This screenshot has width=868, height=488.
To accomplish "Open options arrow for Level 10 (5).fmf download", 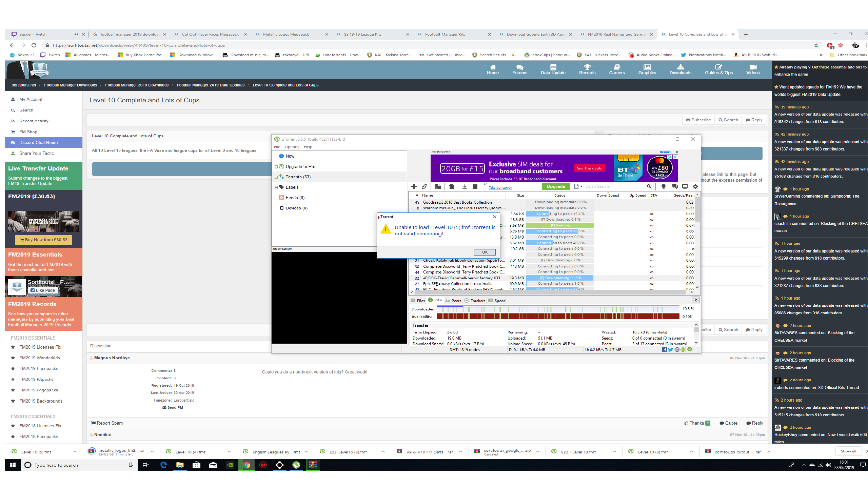I will point(75,452).
